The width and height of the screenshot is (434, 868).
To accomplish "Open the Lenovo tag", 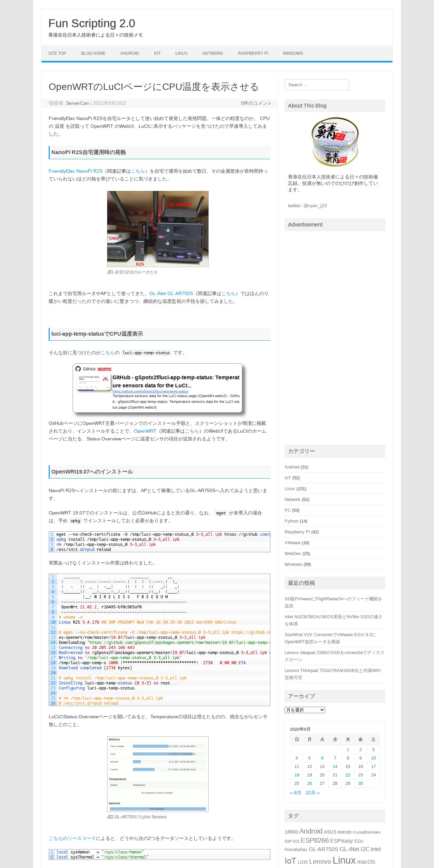I will 320,862.
